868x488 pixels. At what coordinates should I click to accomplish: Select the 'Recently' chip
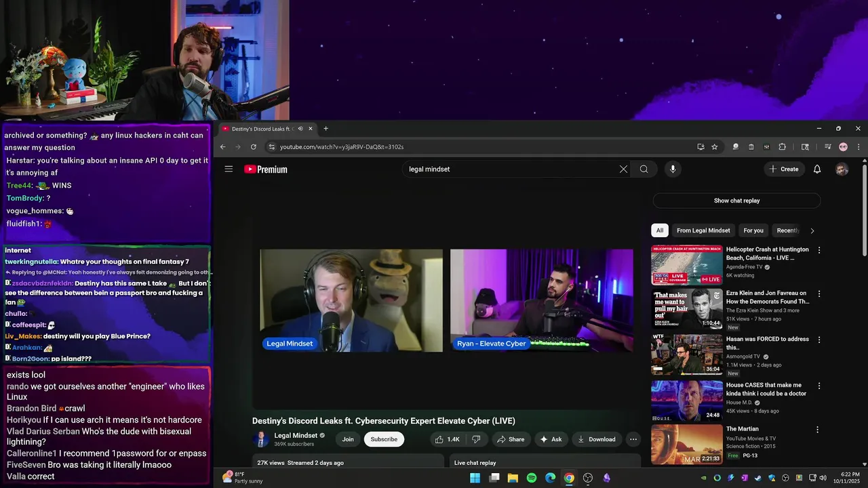[x=788, y=230]
